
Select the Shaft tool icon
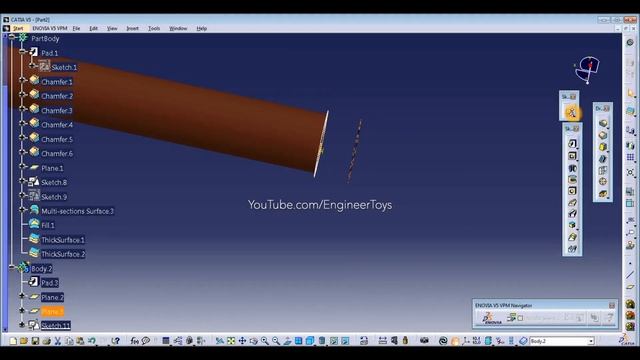tap(572, 168)
